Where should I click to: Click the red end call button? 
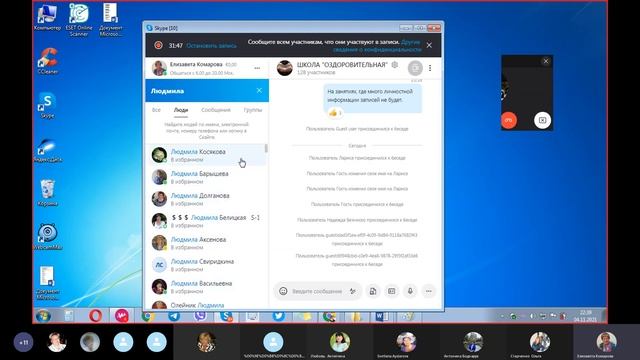pyautogui.click(x=509, y=120)
